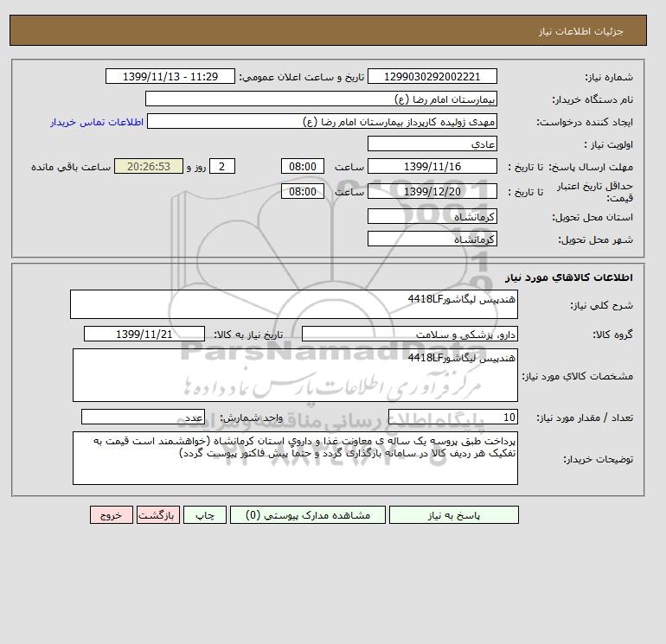Click buyer organization field 'بیمارستان امام رضا (ع)'

tap(321, 99)
